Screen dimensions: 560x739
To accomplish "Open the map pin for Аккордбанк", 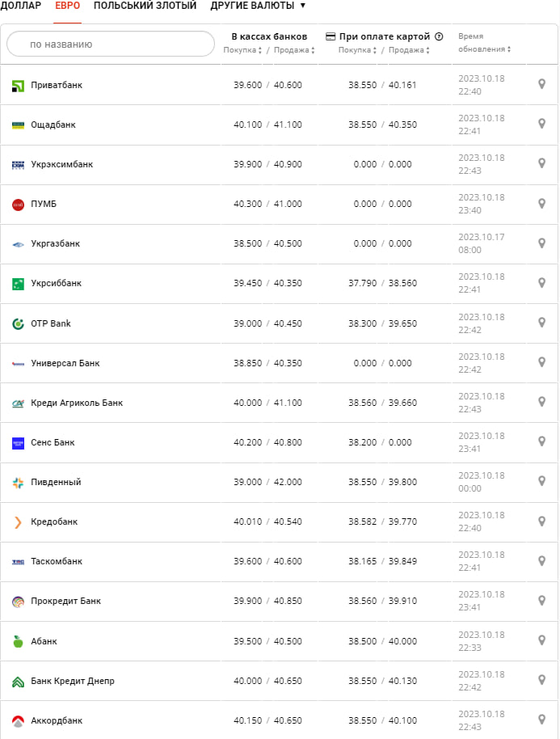I will tap(542, 720).
